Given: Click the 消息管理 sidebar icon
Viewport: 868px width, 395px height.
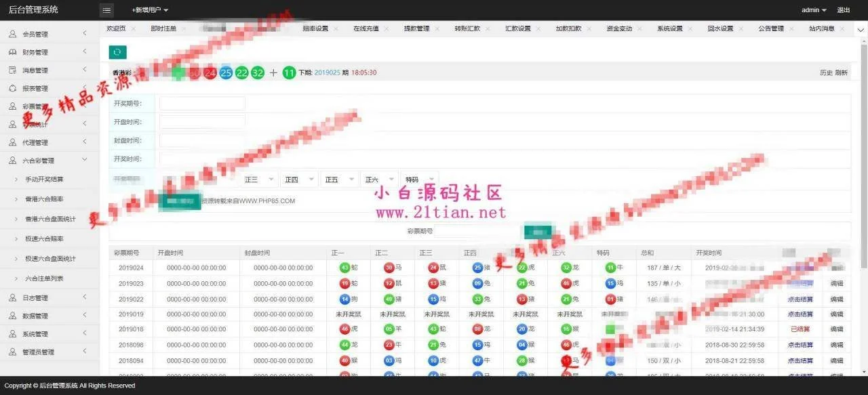Looking at the screenshot, I should tap(12, 70).
